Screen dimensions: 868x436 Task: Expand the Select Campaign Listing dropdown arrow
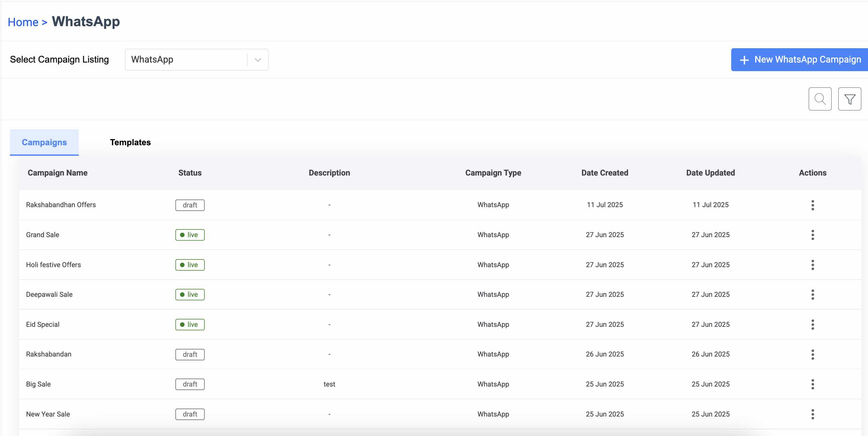tap(258, 60)
